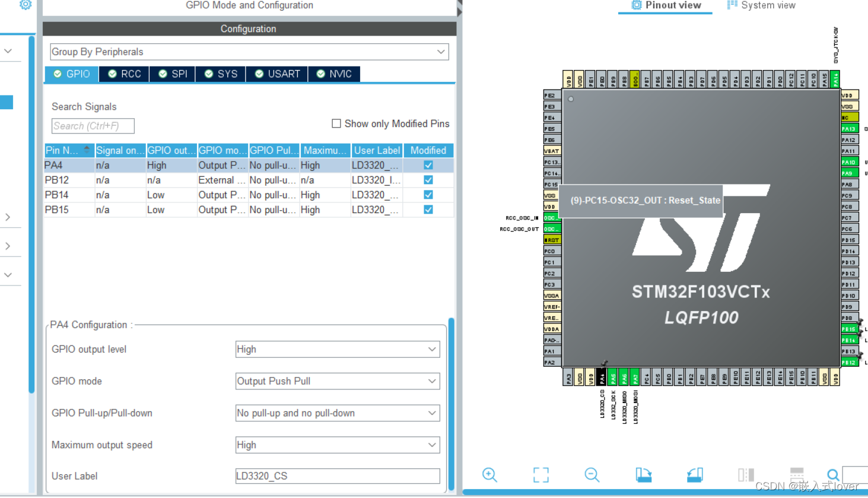The image size is (868, 498).
Task: Click the left sidebar vertical scrollbar
Action: pos(31,214)
